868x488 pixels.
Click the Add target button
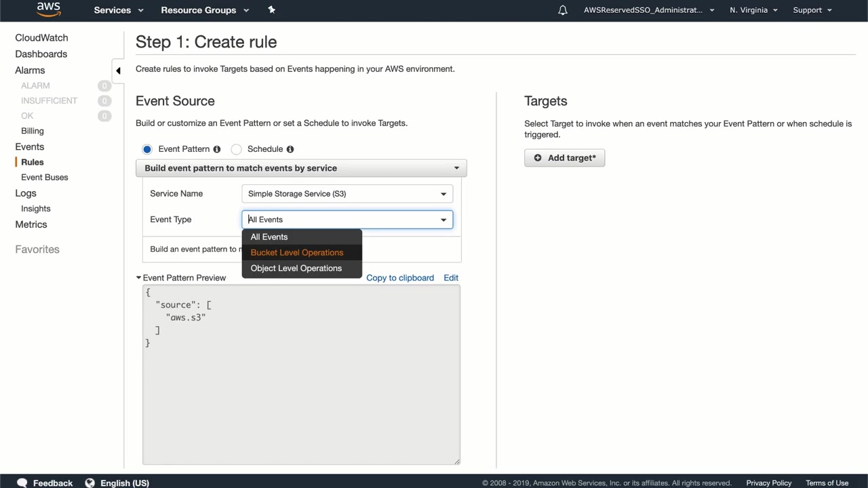click(564, 158)
